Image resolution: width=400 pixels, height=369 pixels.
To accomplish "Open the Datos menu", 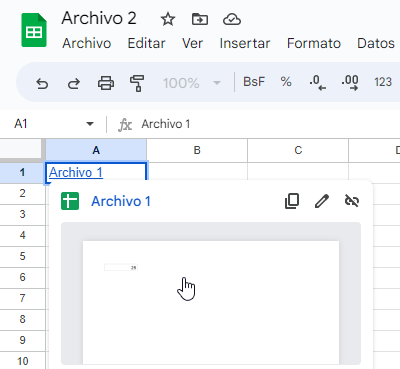I will point(376,43).
